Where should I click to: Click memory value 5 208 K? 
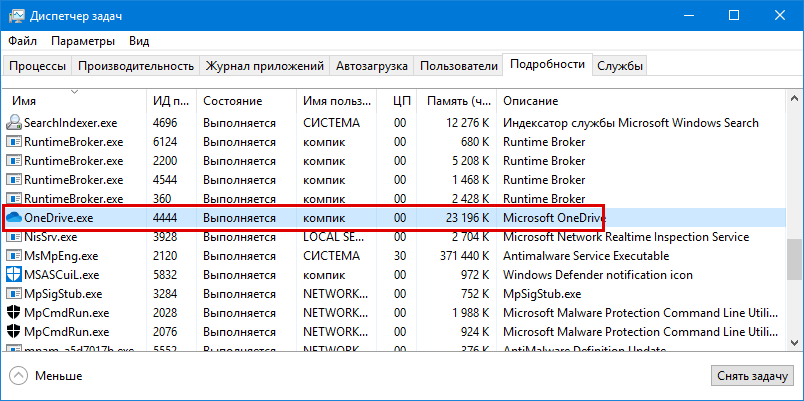point(471,161)
